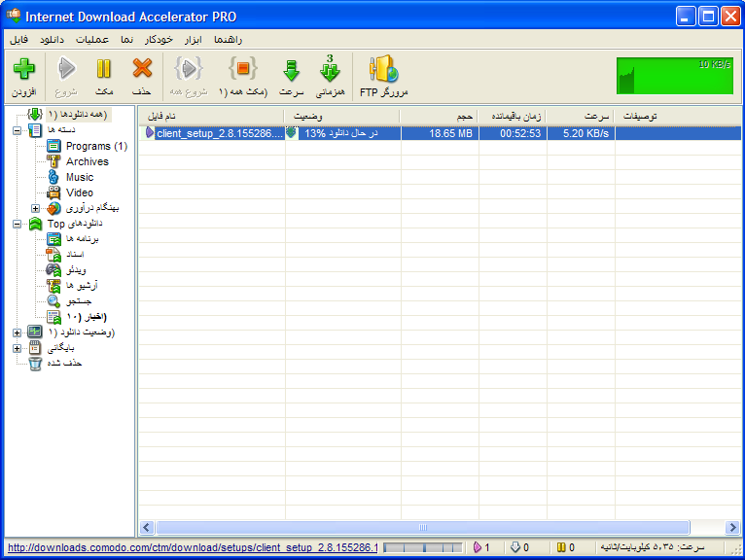Click the status bar download progress bar
The height and width of the screenshot is (560, 745).
pos(423,548)
